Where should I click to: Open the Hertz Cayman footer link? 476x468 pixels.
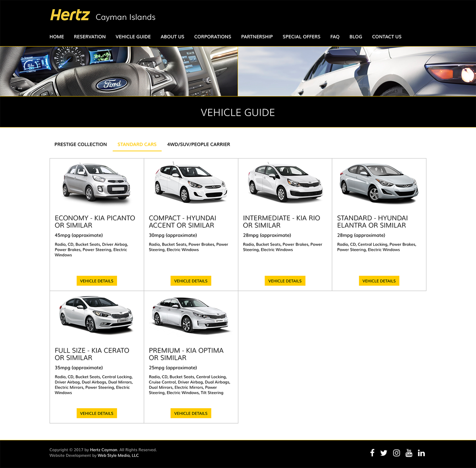coord(104,450)
